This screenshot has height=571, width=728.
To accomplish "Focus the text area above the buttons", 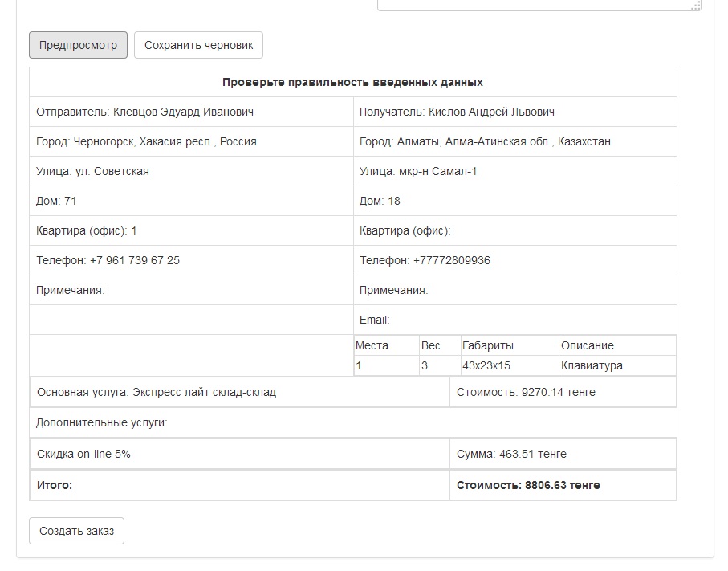I will pyautogui.click(x=538, y=5).
